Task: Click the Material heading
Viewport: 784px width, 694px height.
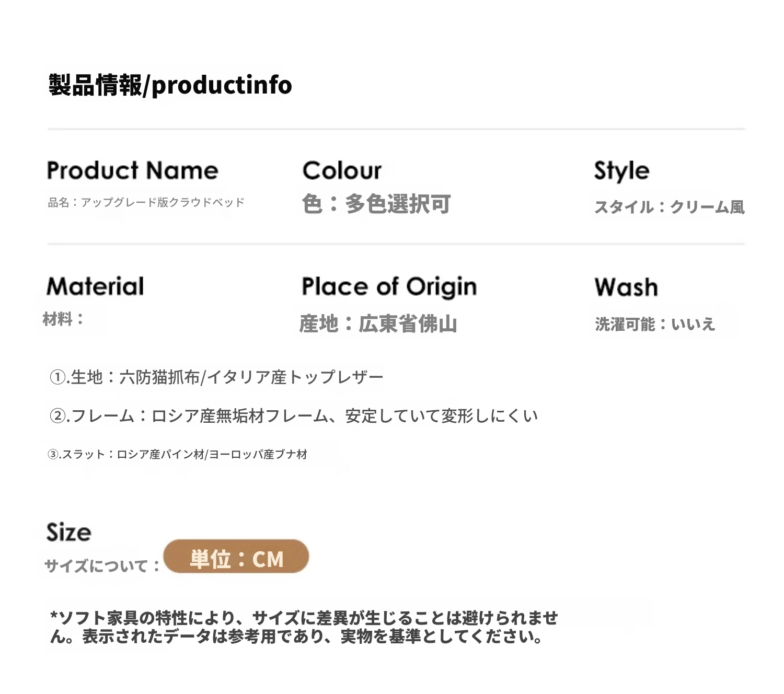Action: pyautogui.click(x=95, y=286)
